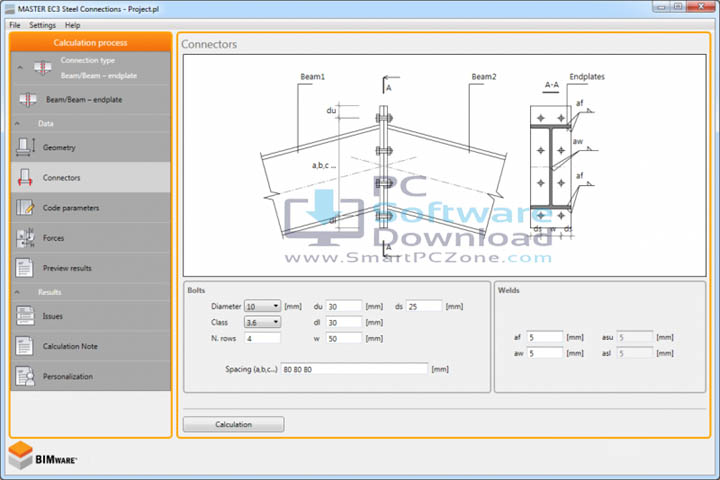720x480 pixels.
Task: Click the Calculation button
Action: tap(233, 424)
